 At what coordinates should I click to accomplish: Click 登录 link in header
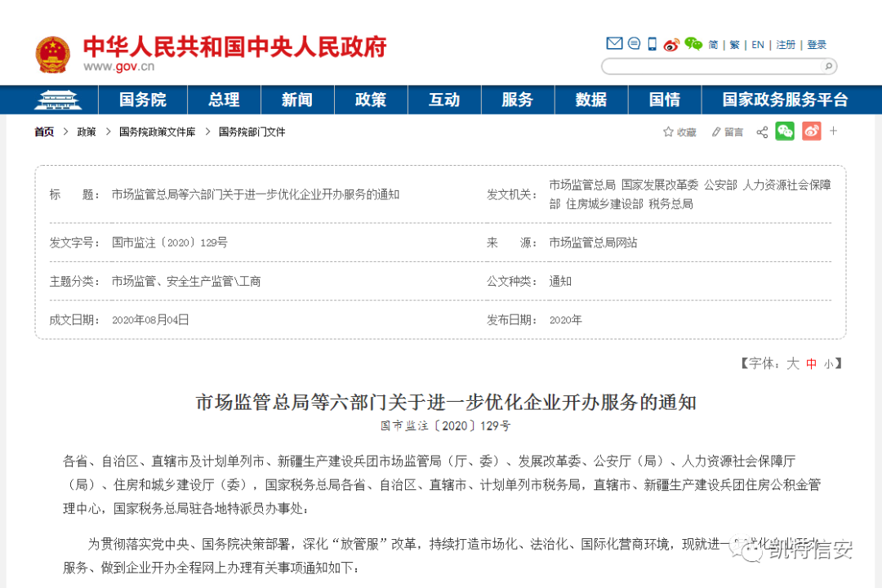817,44
